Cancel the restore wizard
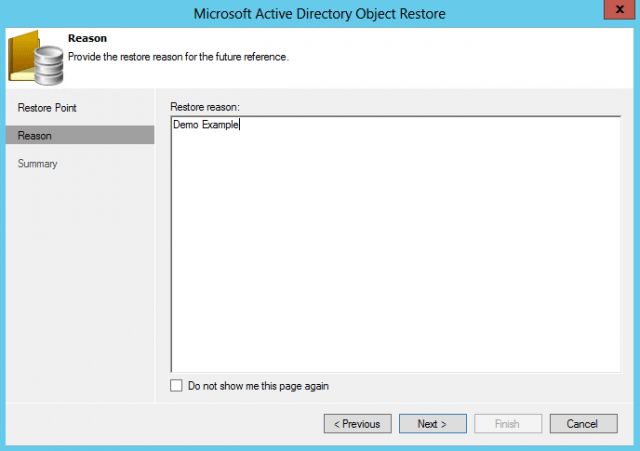This screenshot has height=451, width=640. click(x=583, y=424)
